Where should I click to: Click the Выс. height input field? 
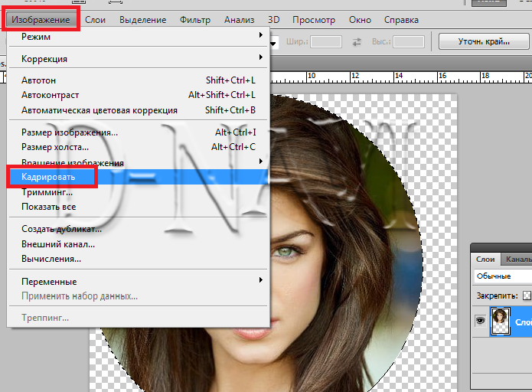click(409, 42)
